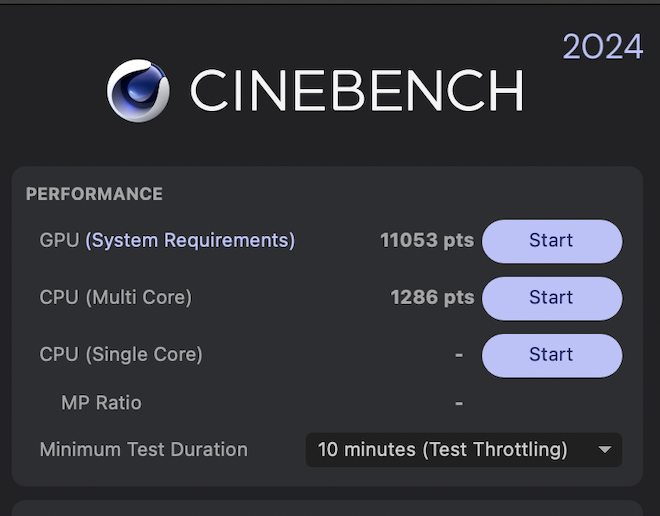Screen dimensions: 660x516
Task: Start the GPU benchmark test
Action: click(x=552, y=241)
